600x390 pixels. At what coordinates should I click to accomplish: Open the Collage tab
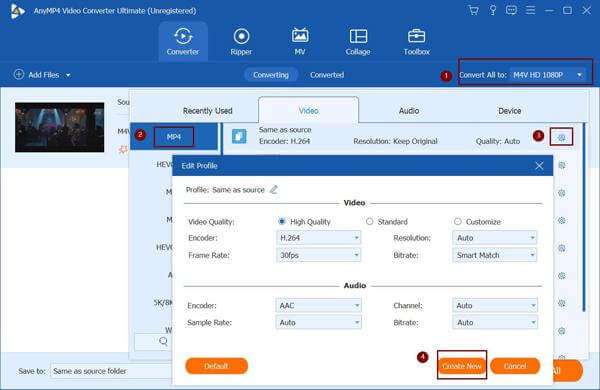(x=358, y=41)
